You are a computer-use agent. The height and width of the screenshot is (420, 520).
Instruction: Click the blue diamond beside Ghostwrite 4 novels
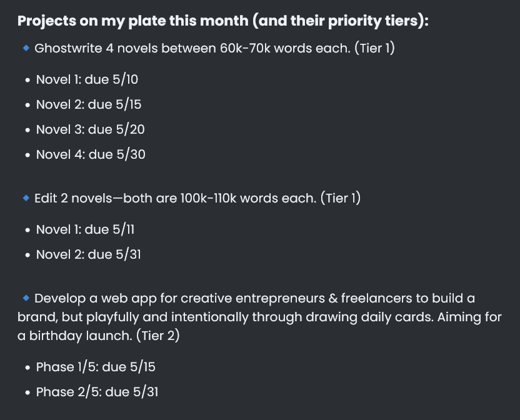26,48
